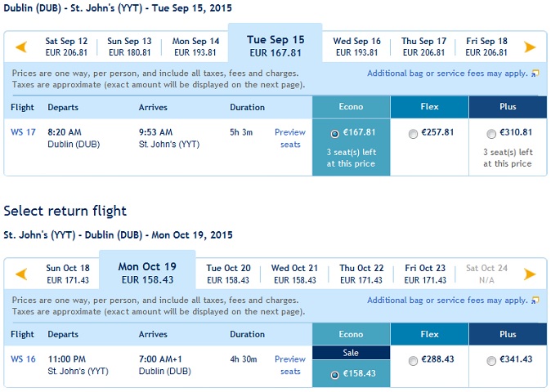
Task: Show earlier return dates with left arrow
Action: click(22, 274)
